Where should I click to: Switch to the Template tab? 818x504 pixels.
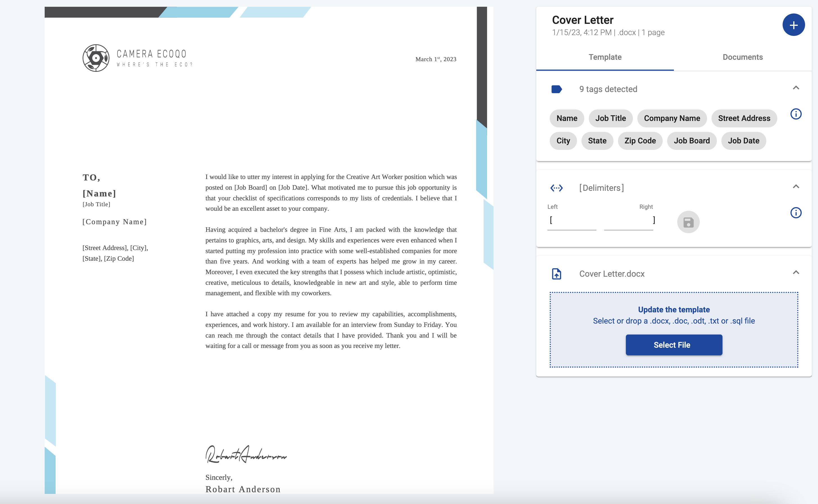click(x=605, y=57)
